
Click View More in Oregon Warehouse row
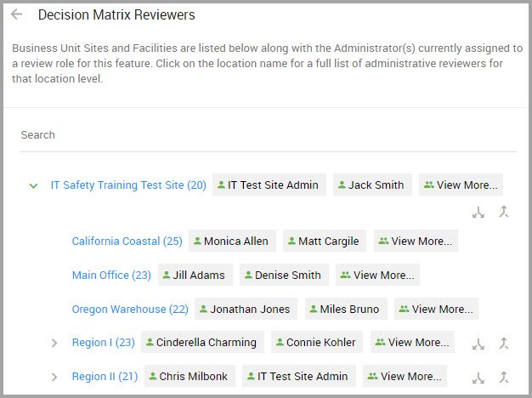[436, 309]
